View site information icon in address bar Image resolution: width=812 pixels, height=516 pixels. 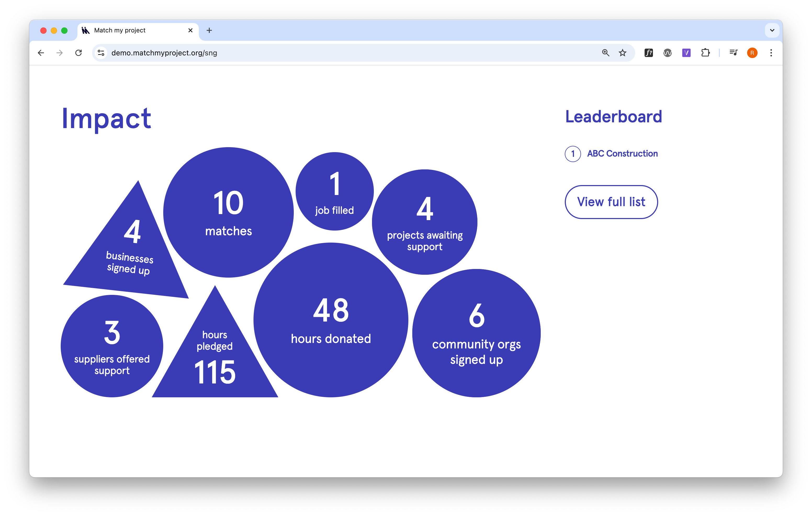pyautogui.click(x=101, y=53)
